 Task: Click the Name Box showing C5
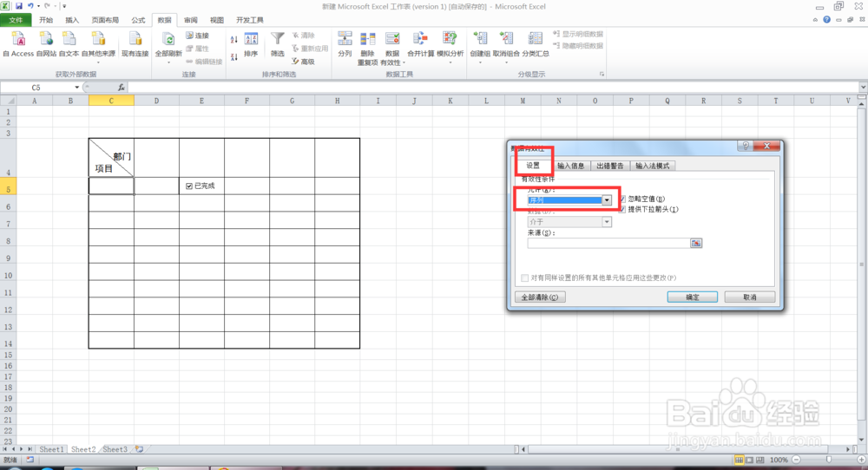[36, 88]
